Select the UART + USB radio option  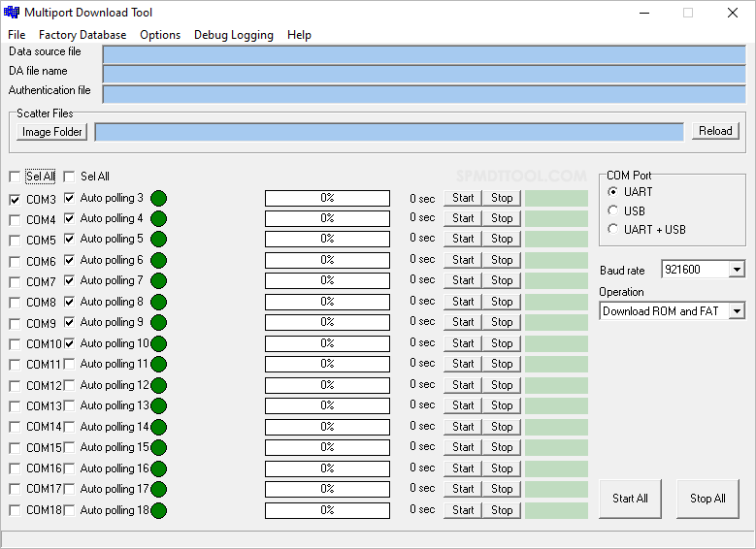612,230
